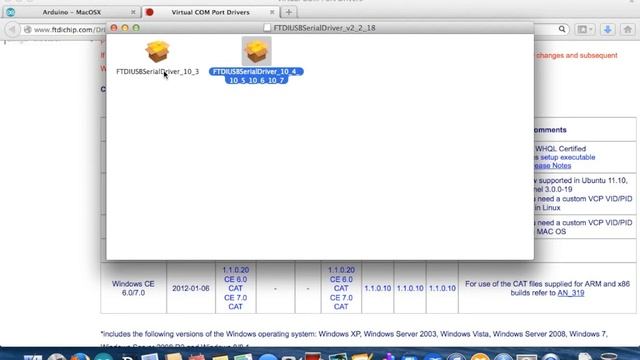
Task: Click the site identity globe icon
Action: click(x=27, y=29)
